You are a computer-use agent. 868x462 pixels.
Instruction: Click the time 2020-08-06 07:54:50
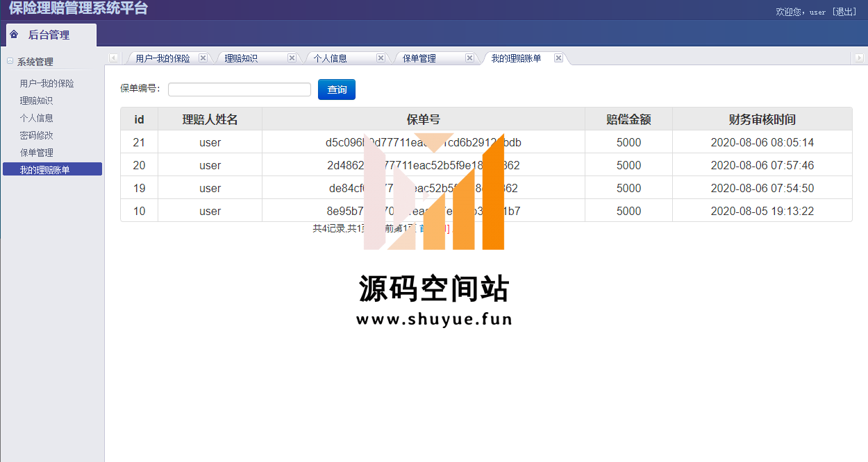(x=762, y=188)
